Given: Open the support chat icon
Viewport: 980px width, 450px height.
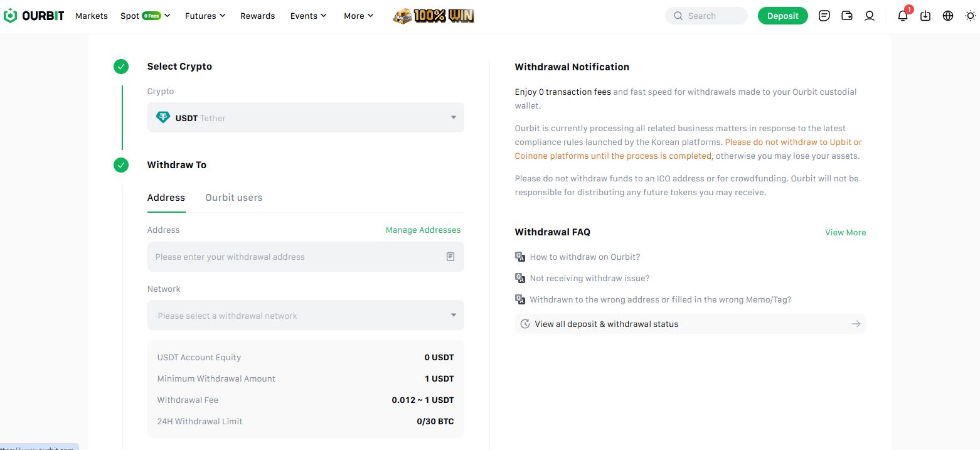Looking at the screenshot, I should tap(824, 16).
